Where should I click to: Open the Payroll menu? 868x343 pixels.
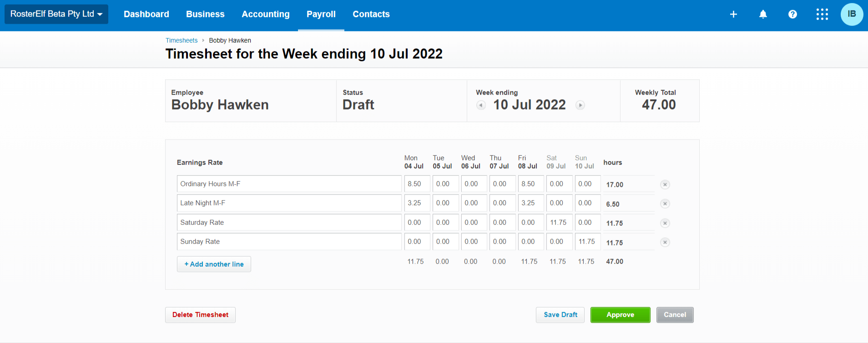coord(321,14)
